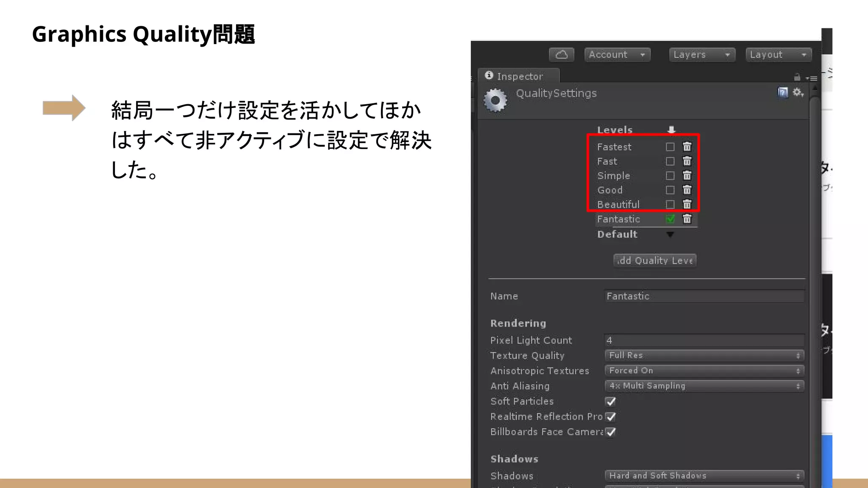Screen dimensions: 868x488
Task: Open the Account dropdown
Action: click(x=617, y=55)
